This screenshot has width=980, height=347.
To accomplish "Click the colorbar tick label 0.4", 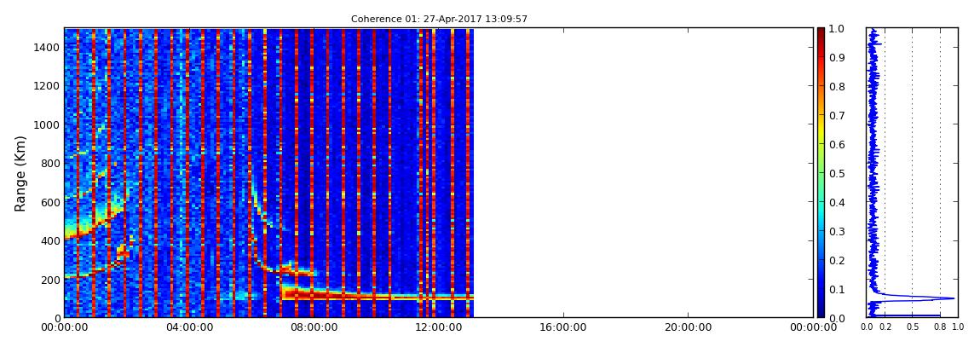I will (x=838, y=203).
